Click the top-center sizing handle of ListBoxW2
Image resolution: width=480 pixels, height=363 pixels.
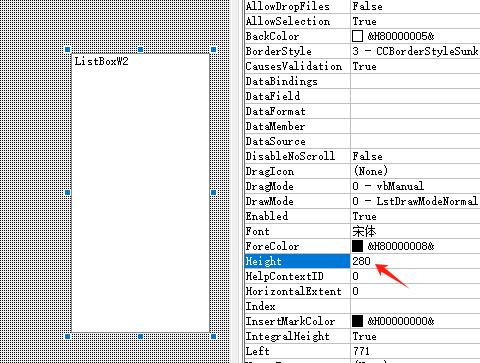141,50
